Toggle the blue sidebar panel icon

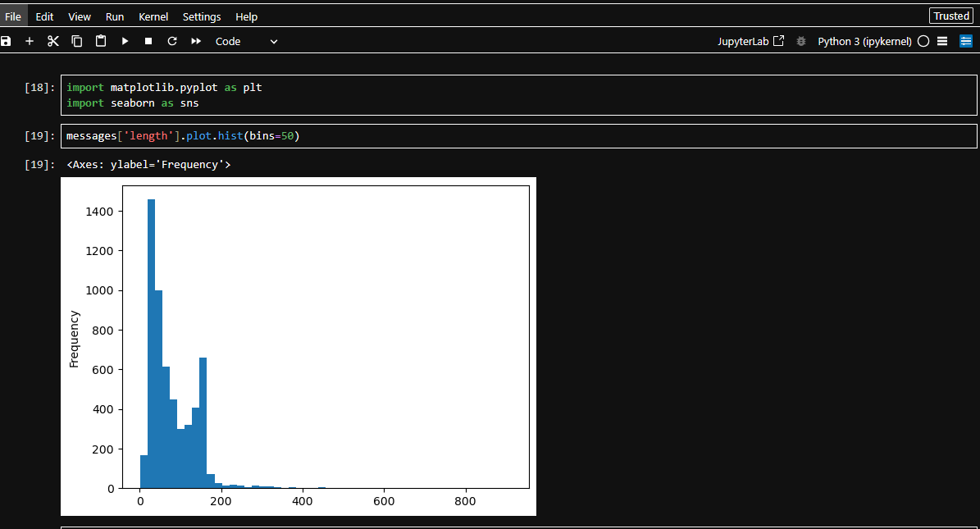965,41
